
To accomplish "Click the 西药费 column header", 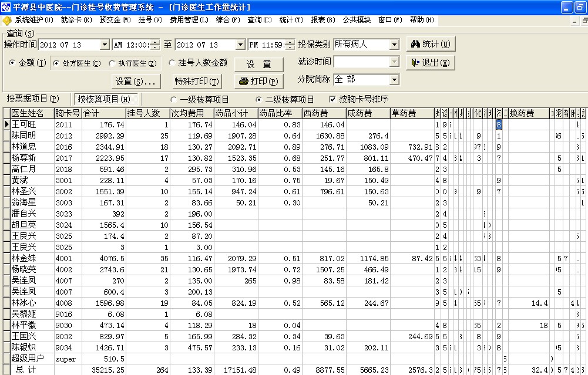I will point(324,113).
